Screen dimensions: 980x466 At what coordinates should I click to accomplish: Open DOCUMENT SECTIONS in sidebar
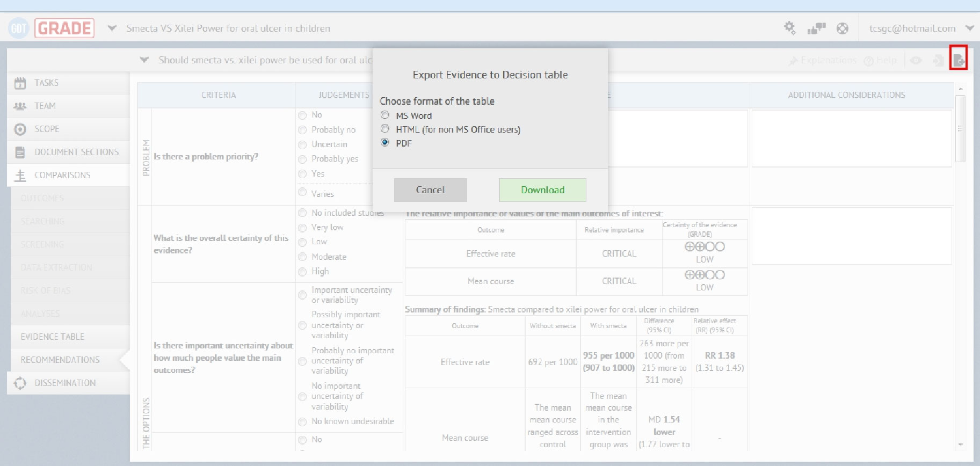68,152
